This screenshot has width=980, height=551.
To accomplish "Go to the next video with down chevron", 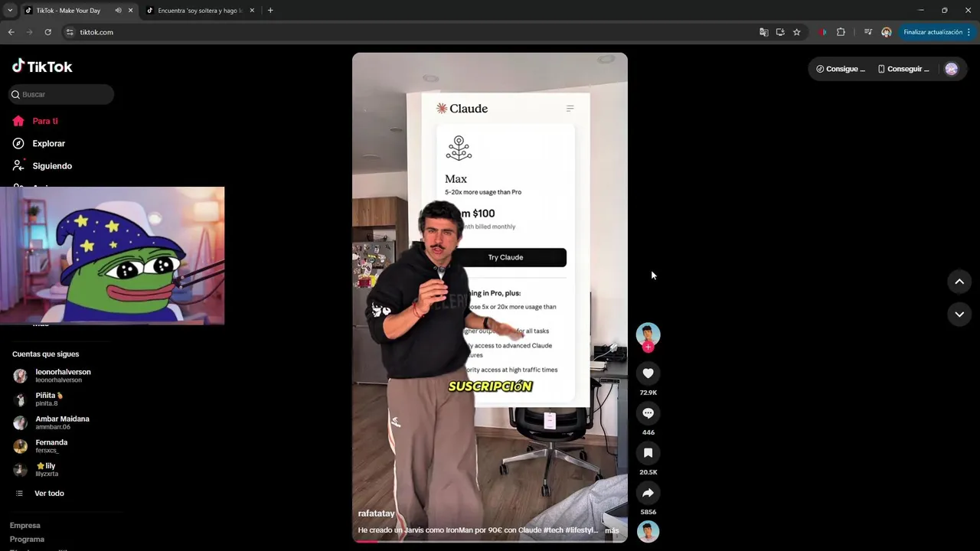I will tap(959, 315).
